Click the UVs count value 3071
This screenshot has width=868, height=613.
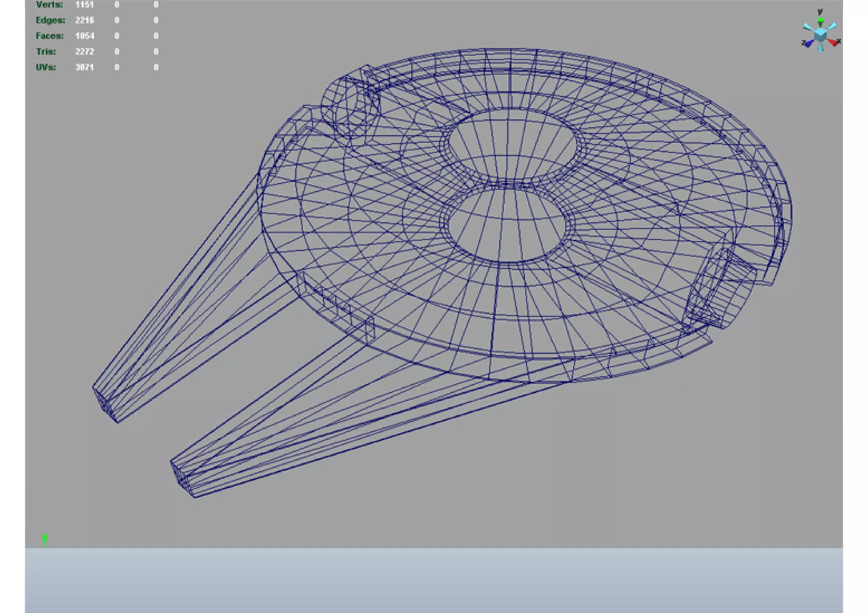pos(84,67)
